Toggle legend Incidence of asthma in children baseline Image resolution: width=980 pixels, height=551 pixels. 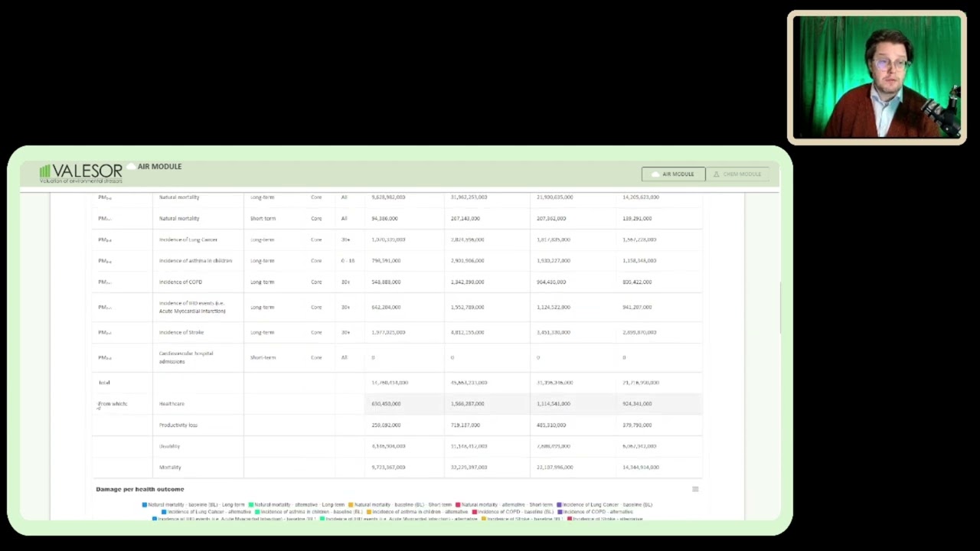(309, 512)
